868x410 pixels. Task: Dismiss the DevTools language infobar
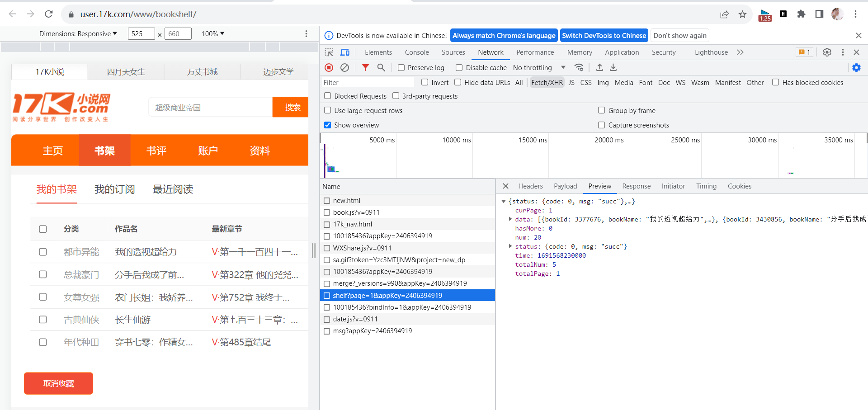coord(859,36)
